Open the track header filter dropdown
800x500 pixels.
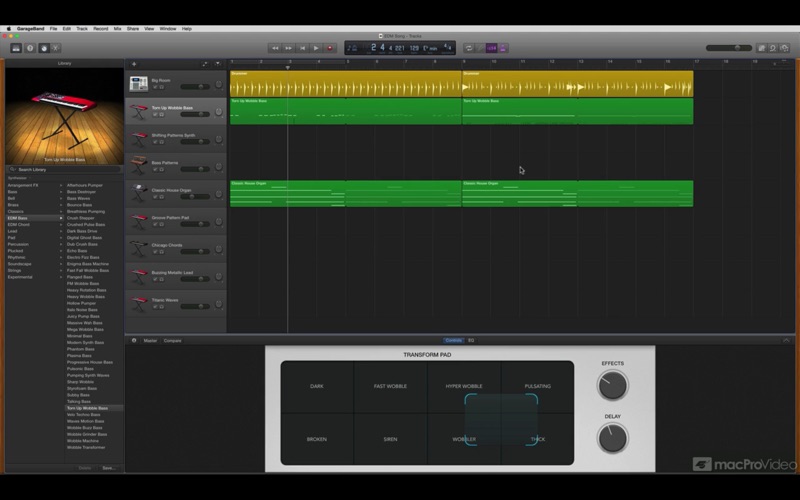(x=218, y=64)
